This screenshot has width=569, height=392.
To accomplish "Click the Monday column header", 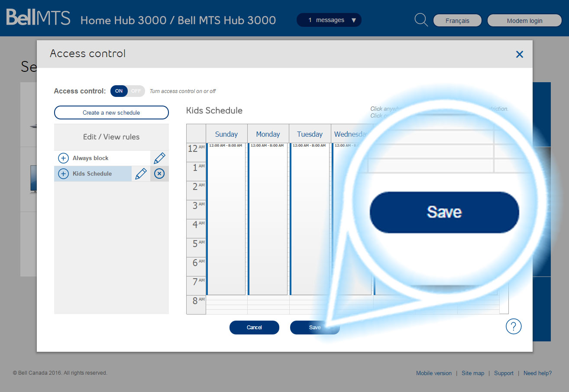I will (x=268, y=134).
